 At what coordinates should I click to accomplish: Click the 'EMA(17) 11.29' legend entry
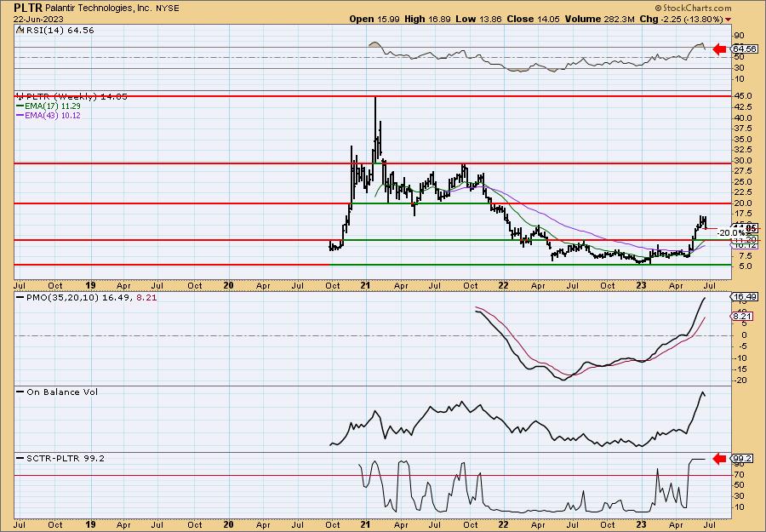pos(53,106)
